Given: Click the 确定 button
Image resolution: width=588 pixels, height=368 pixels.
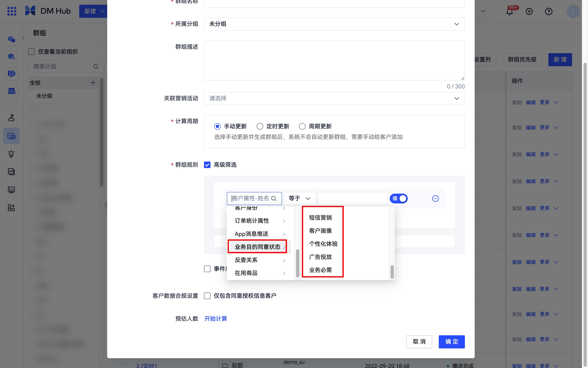Looking at the screenshot, I should 452,342.
